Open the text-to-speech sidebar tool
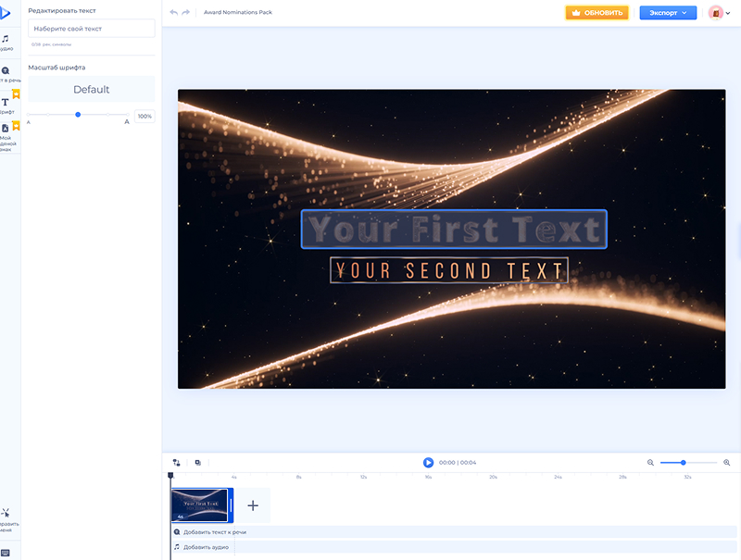 click(x=6, y=74)
